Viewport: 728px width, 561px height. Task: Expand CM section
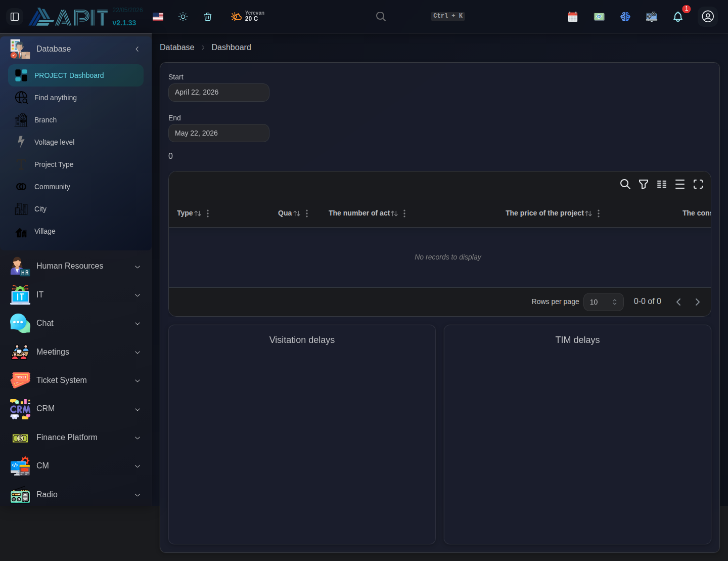pyautogui.click(x=76, y=466)
